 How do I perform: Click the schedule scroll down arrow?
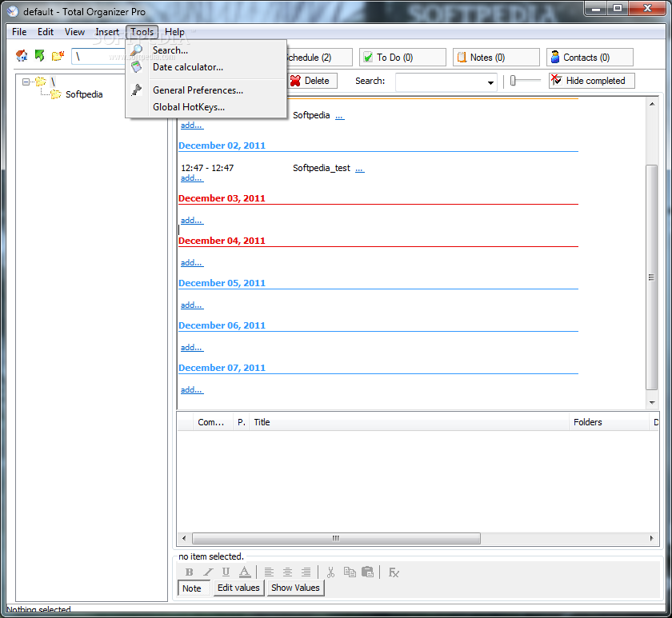pyautogui.click(x=652, y=403)
